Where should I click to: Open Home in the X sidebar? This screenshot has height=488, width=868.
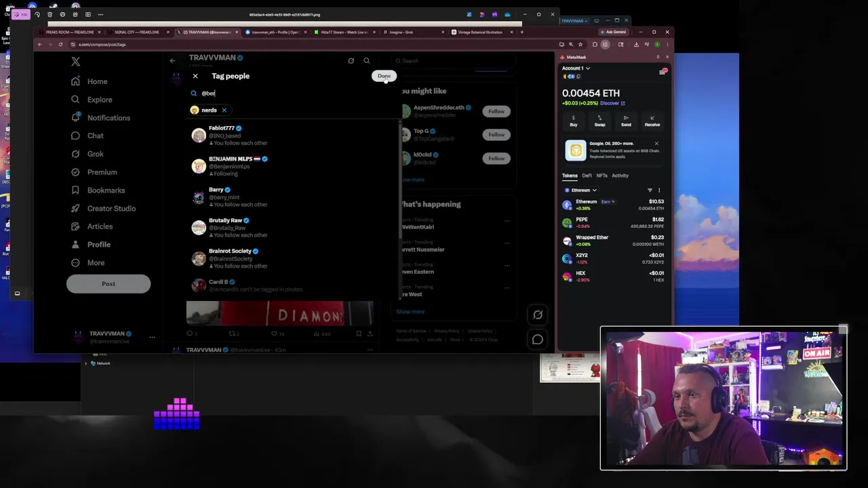(x=90, y=81)
